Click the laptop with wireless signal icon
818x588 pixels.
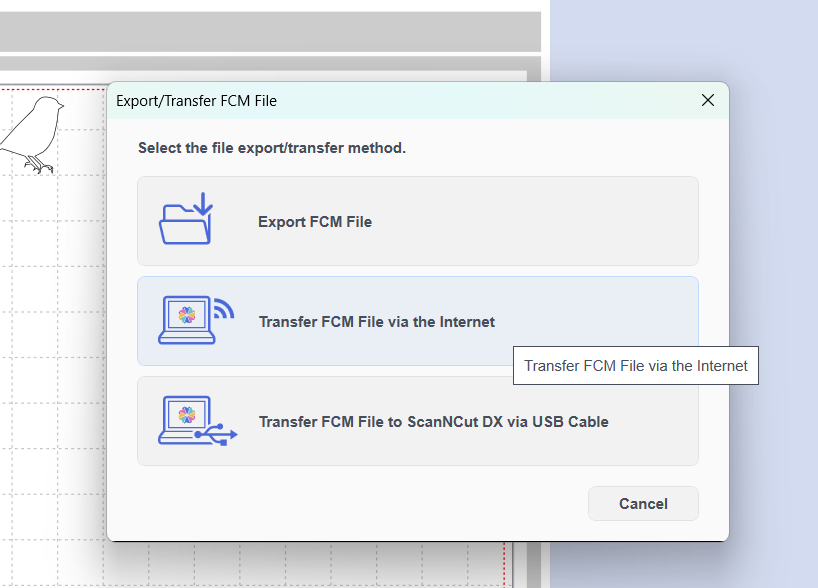[x=196, y=320]
